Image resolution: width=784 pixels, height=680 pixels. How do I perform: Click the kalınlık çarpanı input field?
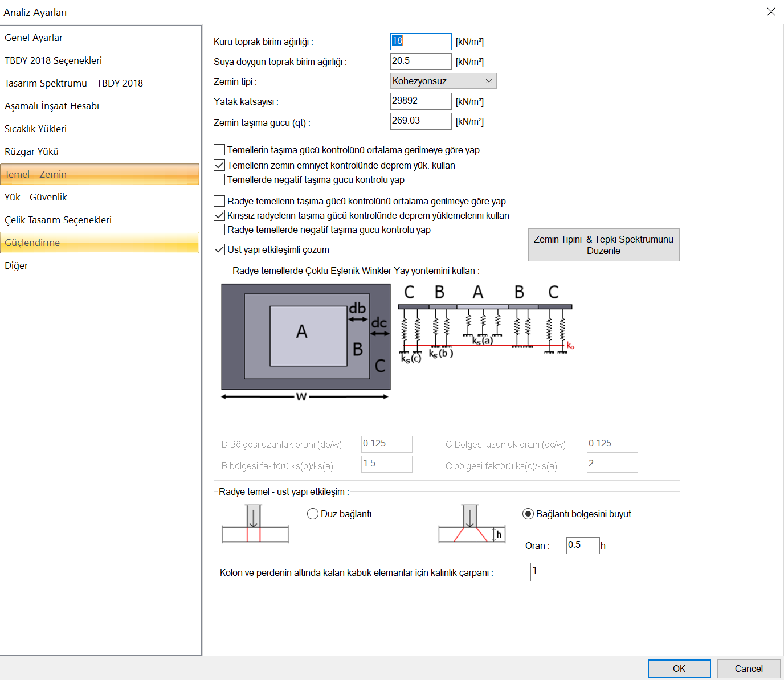[588, 572]
